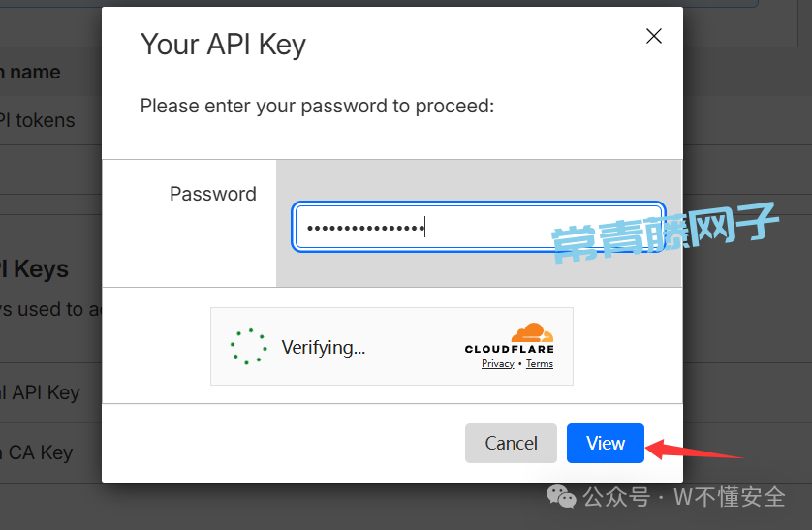
Task: Click the green Verifying spinner icon
Action: (248, 346)
